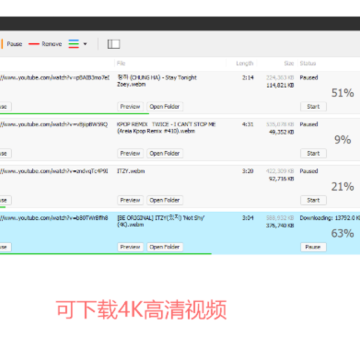Screen dimensions: 360x360
Task: Click the Paused status in ITZY.webm row
Action: click(x=309, y=171)
